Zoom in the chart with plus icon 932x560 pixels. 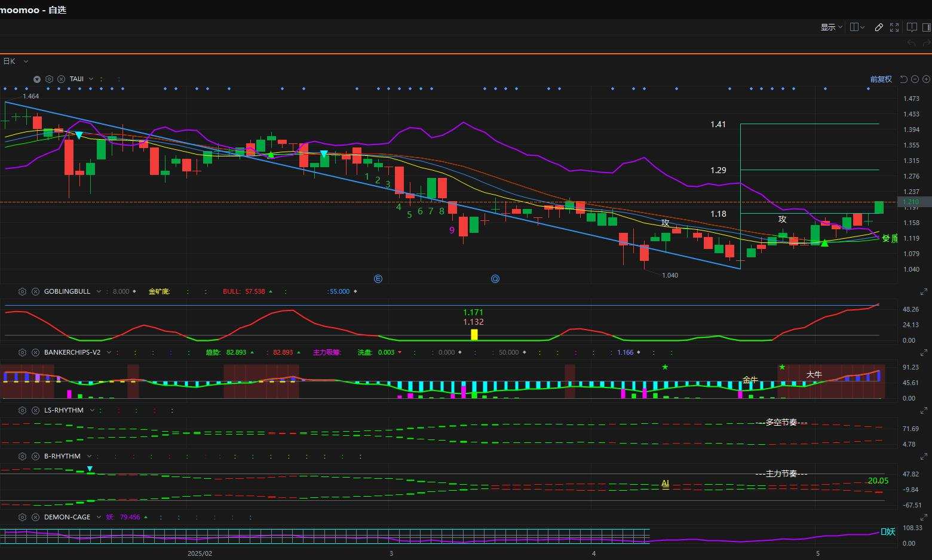pyautogui.click(x=926, y=79)
